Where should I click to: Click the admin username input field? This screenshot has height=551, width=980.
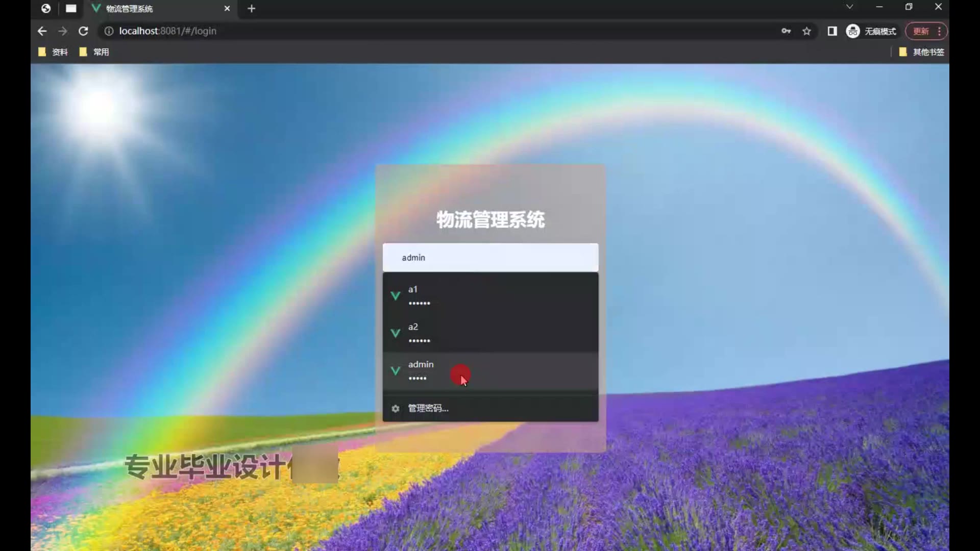point(490,258)
